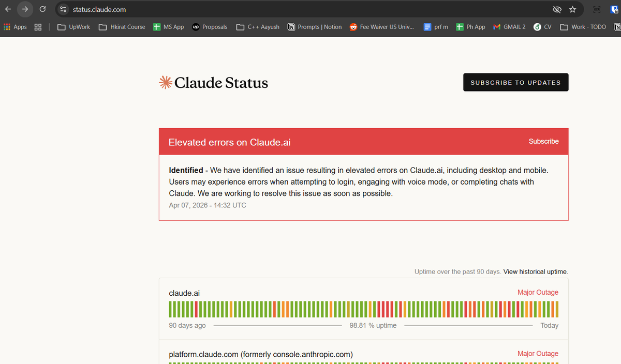Click the browser back arrow

click(x=7, y=9)
